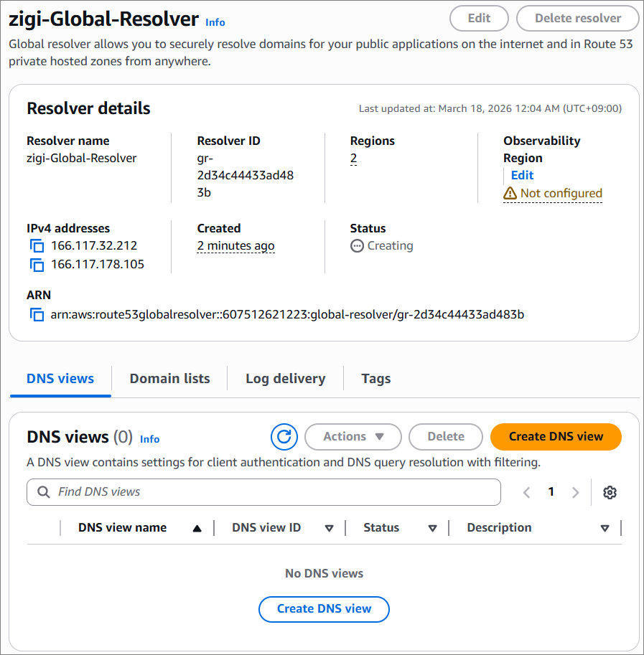
Task: Sort the Description column
Action: tap(605, 529)
